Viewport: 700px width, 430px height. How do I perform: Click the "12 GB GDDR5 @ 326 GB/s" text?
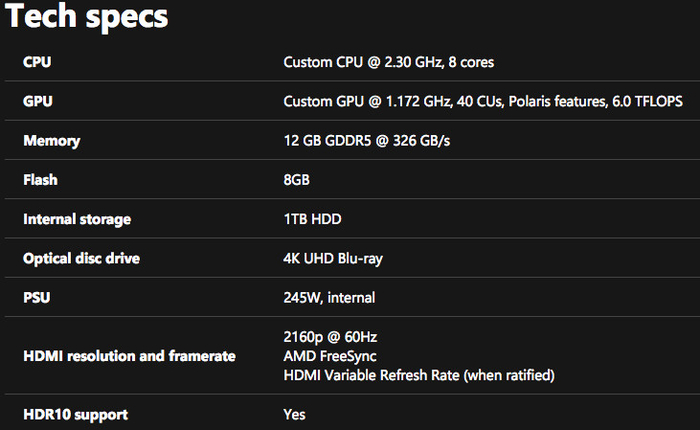(366, 141)
